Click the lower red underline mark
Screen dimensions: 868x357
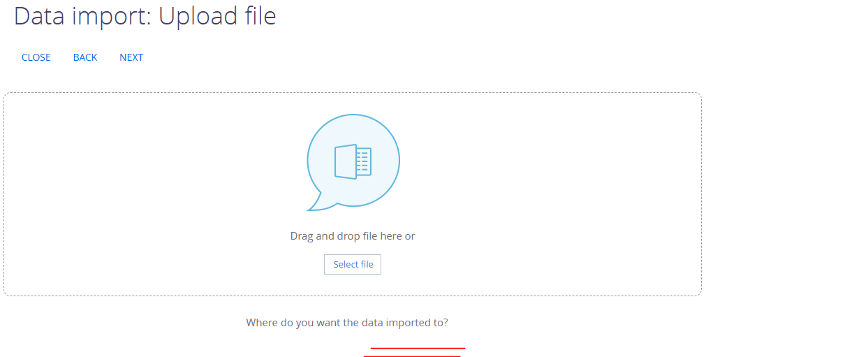click(412, 356)
